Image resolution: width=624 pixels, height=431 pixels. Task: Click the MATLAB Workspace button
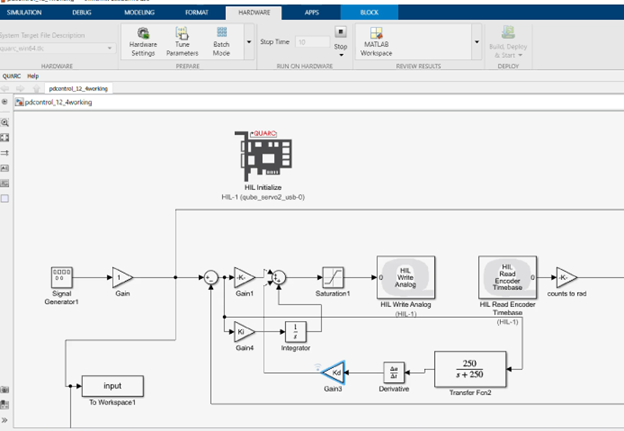377,41
